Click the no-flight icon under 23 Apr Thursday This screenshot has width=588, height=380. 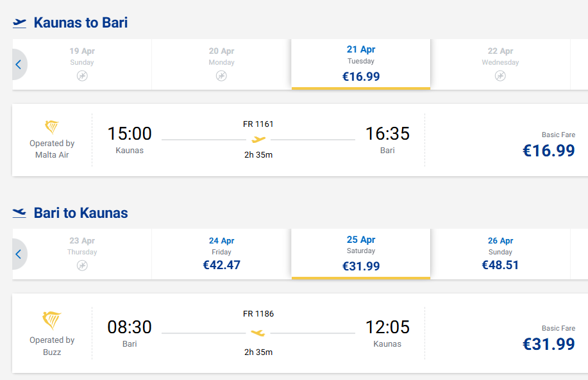click(82, 265)
